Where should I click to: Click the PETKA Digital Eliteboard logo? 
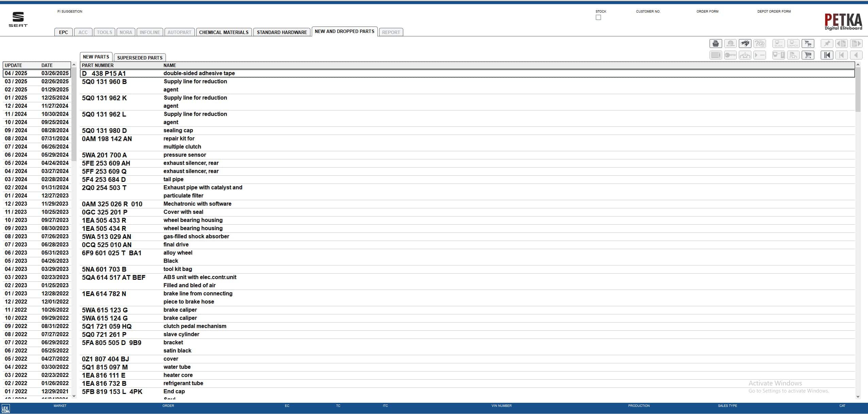pyautogui.click(x=843, y=22)
